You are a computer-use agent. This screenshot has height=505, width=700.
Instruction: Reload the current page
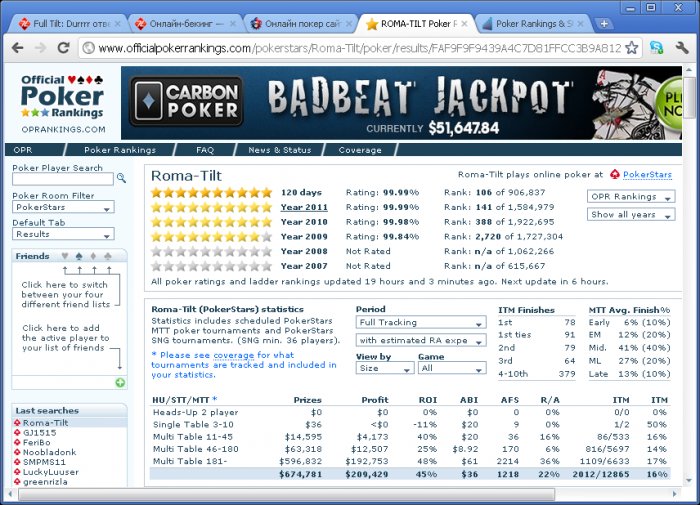click(63, 48)
